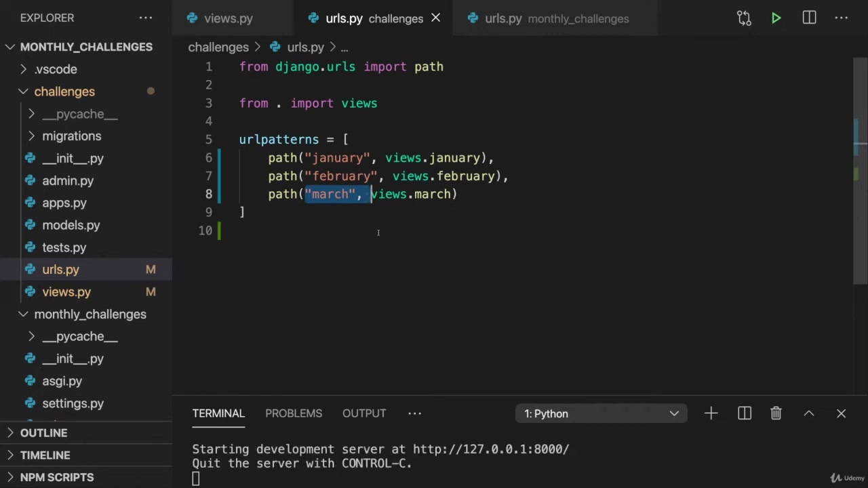Maximize terminal panel with up chevron
Image resolution: width=868 pixels, height=488 pixels.
(809, 413)
